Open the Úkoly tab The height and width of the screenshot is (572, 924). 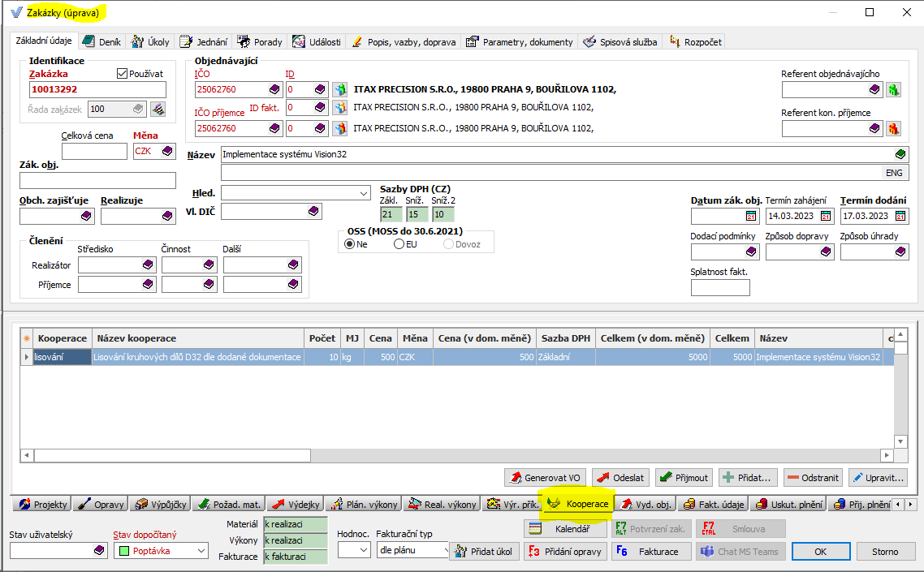pos(151,42)
